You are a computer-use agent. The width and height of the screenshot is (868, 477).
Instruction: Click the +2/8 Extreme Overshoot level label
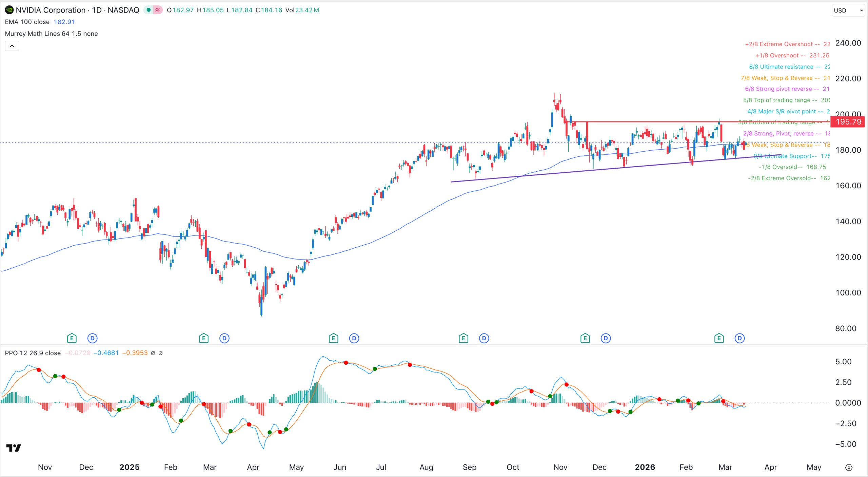[x=787, y=44]
